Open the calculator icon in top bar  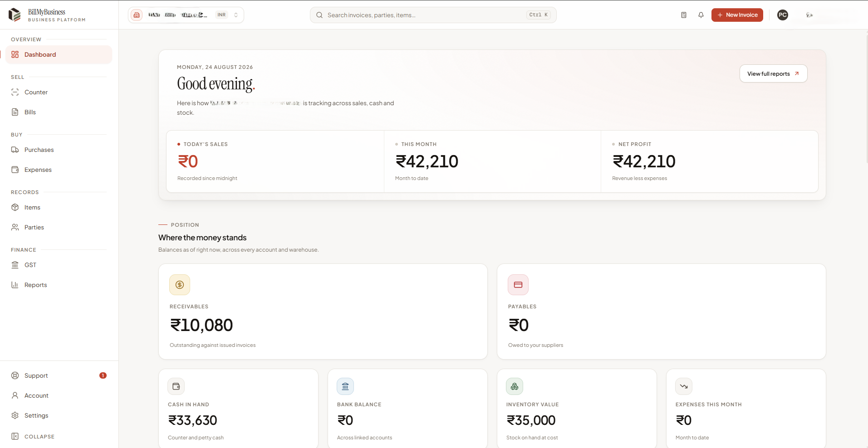tap(684, 15)
